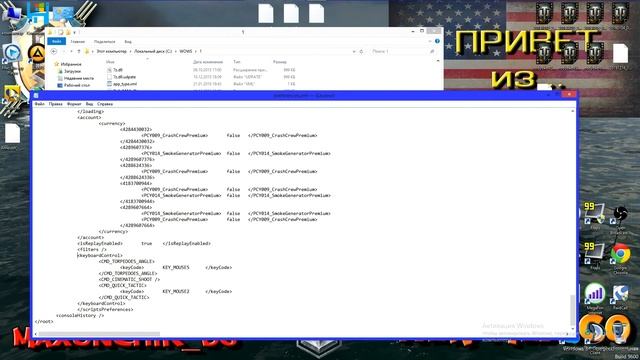Click the </loading> line in Notepad

[91, 111]
